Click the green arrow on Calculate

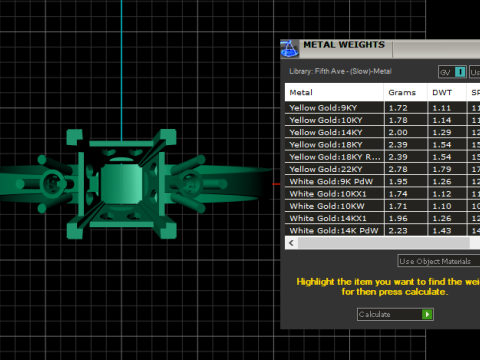tap(427, 314)
